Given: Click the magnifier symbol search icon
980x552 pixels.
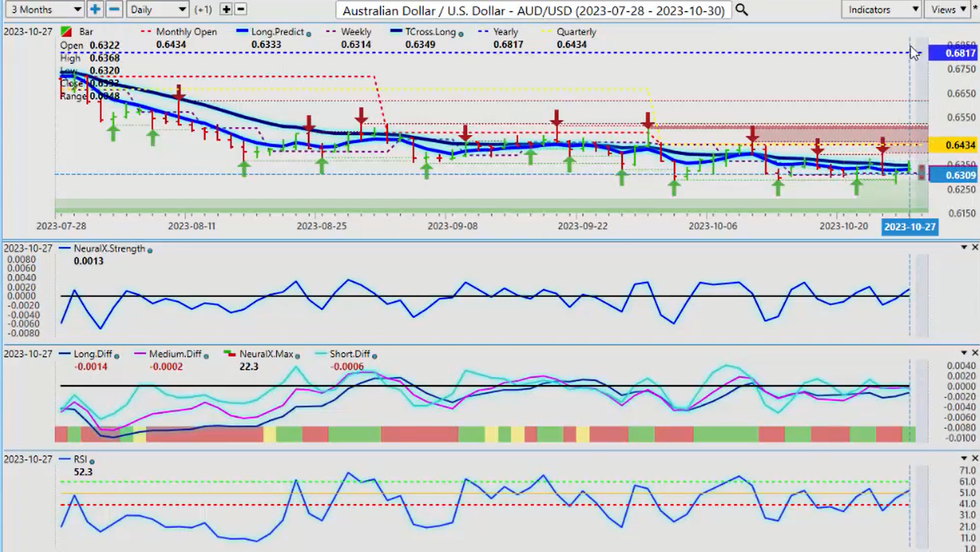Looking at the screenshot, I should (x=741, y=10).
